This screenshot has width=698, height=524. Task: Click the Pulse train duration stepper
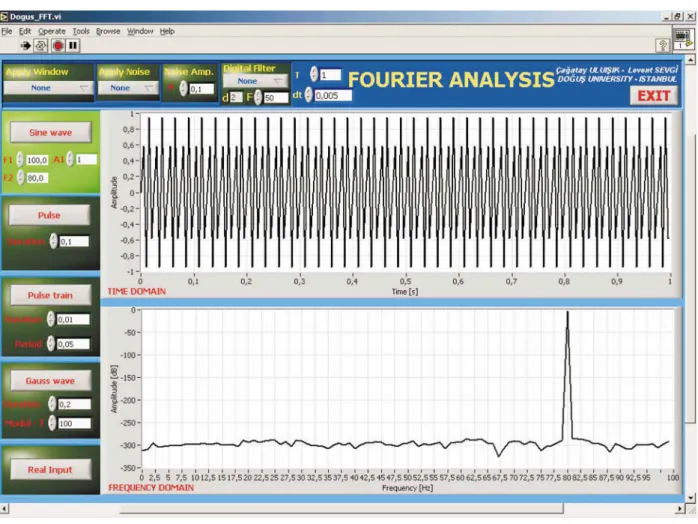tap(51, 319)
